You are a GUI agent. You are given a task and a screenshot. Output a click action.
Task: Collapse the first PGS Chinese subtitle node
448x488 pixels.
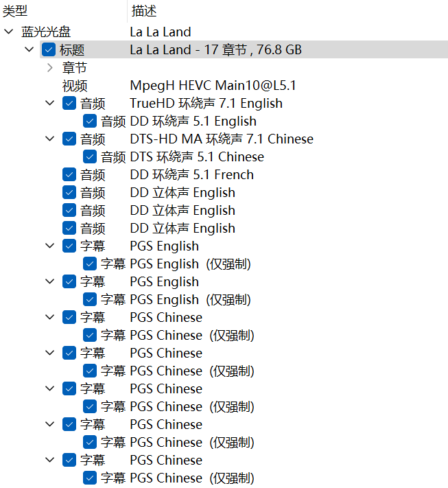coord(50,317)
